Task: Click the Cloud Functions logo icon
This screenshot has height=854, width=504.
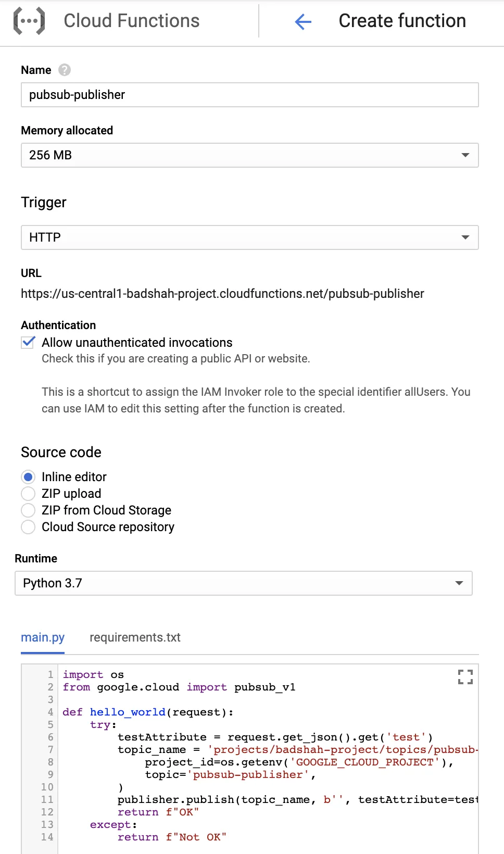Action: (x=29, y=21)
